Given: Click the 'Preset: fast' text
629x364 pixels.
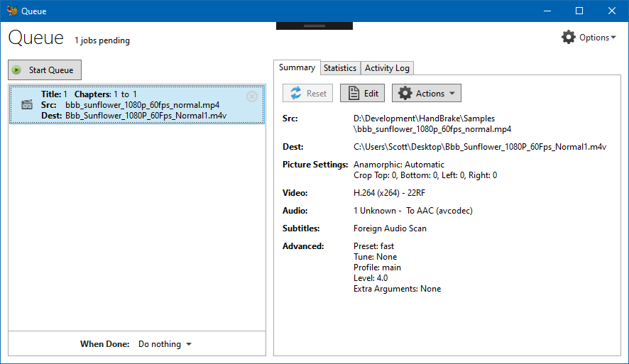Looking at the screenshot, I should 373,246.
